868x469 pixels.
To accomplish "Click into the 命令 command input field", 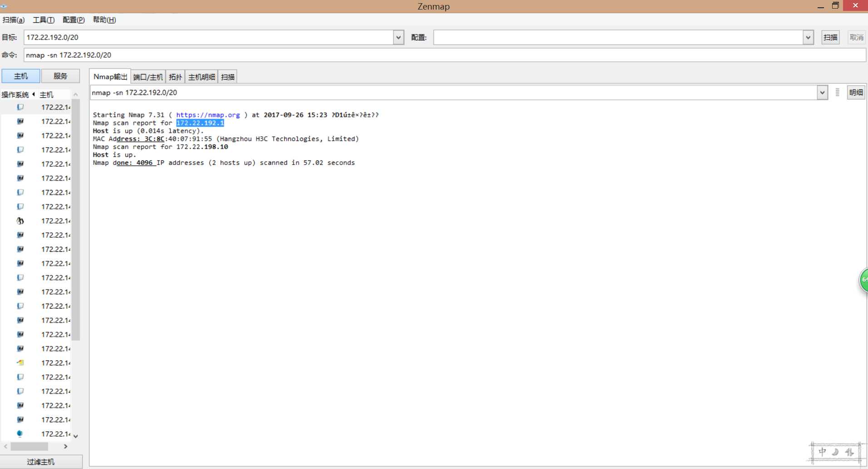I will pos(444,55).
